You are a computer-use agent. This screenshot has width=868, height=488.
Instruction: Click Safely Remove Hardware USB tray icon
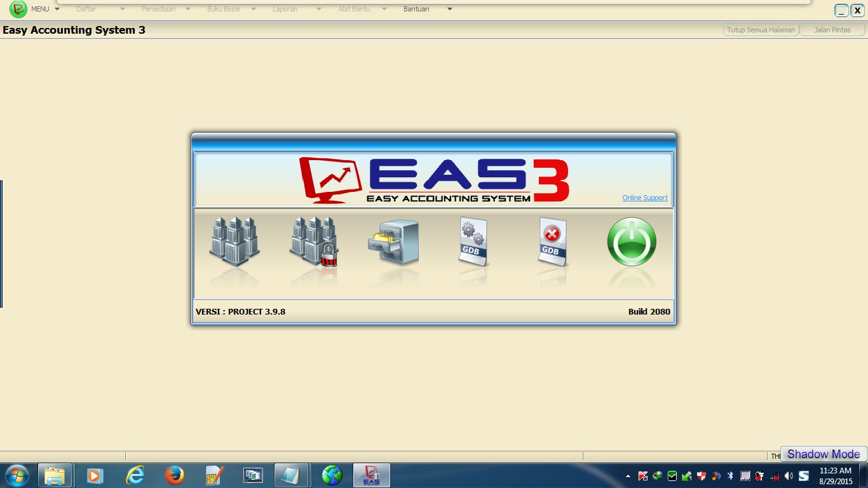[687, 476]
